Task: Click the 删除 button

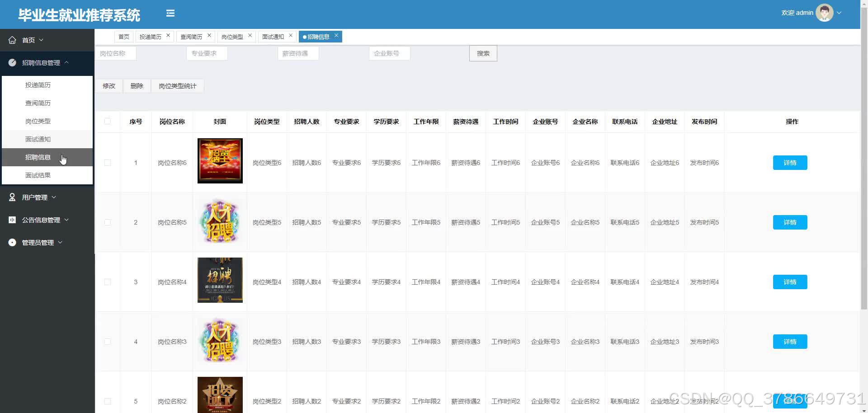Action: pyautogui.click(x=137, y=86)
